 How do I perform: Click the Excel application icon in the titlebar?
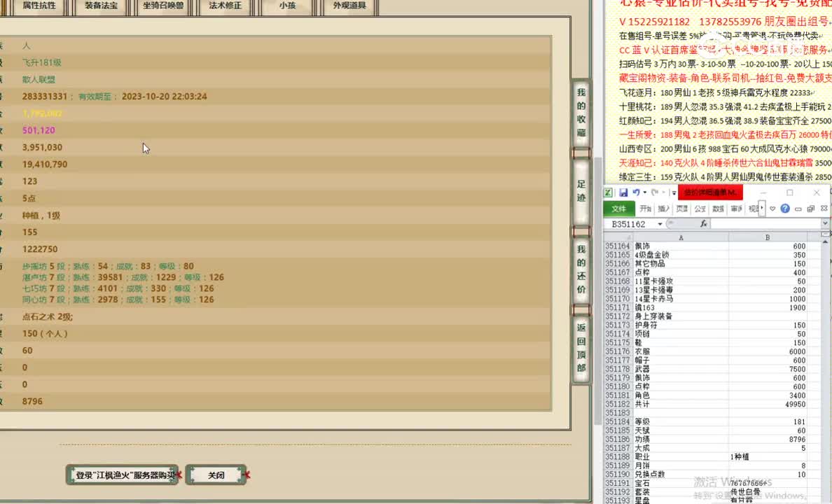[x=609, y=192]
